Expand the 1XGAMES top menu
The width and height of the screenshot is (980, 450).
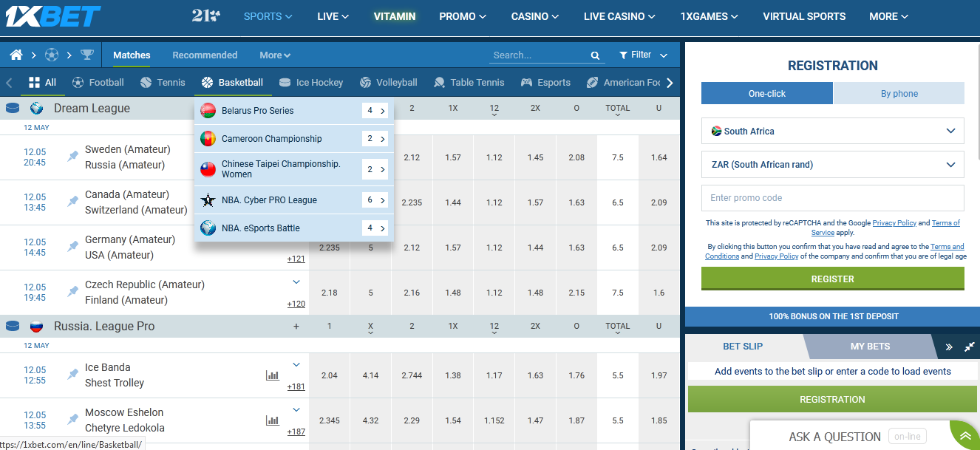pyautogui.click(x=710, y=16)
